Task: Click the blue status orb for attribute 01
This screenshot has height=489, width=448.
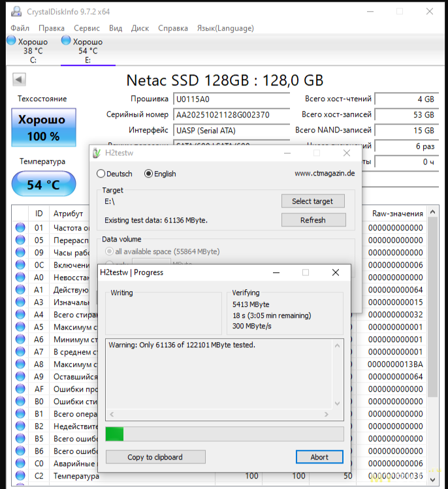Action: tap(20, 228)
